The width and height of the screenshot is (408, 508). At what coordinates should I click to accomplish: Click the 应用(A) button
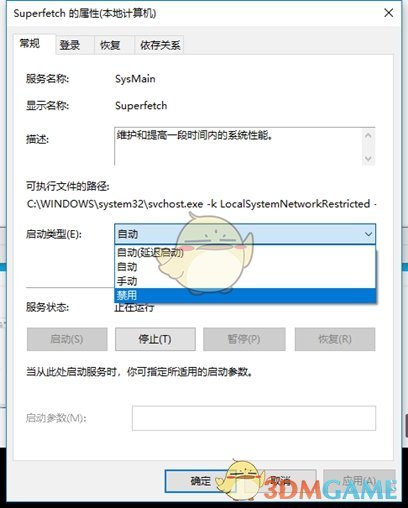click(359, 481)
